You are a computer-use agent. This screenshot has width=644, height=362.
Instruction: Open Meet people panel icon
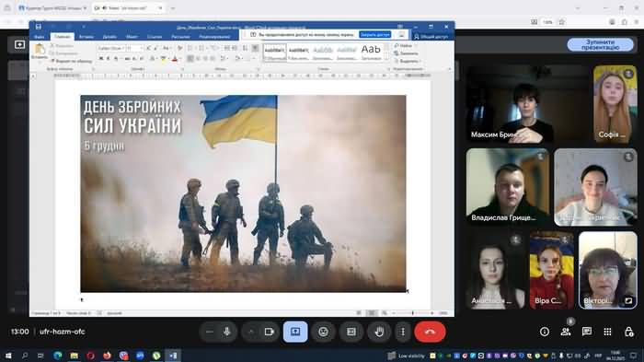566,332
